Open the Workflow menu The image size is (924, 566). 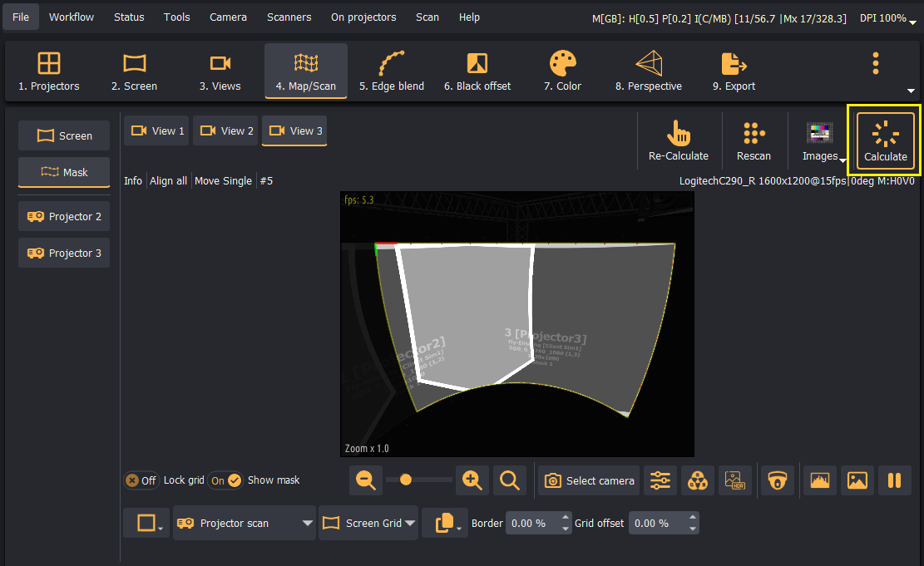(72, 17)
